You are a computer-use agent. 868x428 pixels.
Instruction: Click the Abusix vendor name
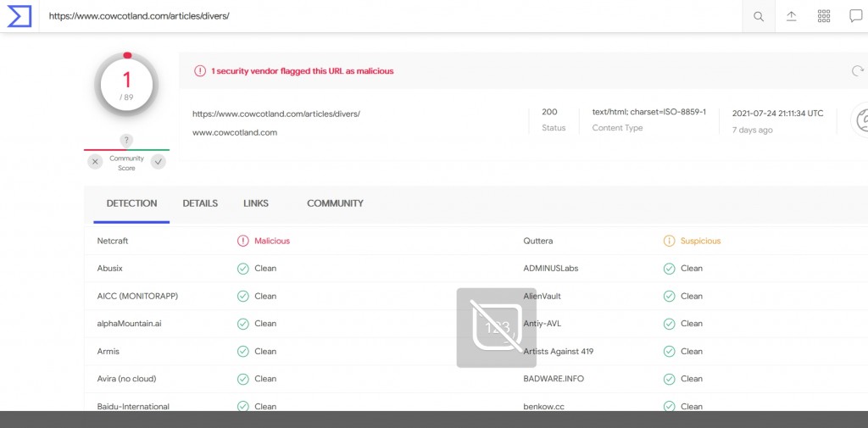110,269
